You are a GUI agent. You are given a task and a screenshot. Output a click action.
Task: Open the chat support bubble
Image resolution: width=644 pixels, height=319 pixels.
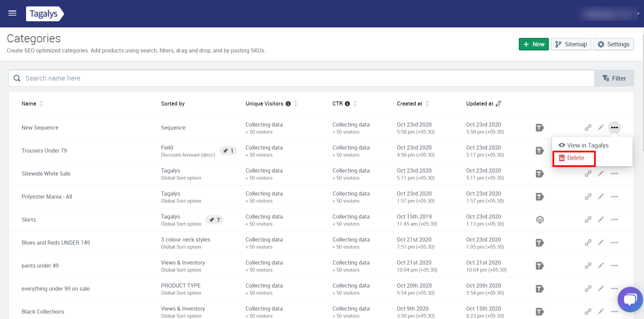[x=630, y=299]
